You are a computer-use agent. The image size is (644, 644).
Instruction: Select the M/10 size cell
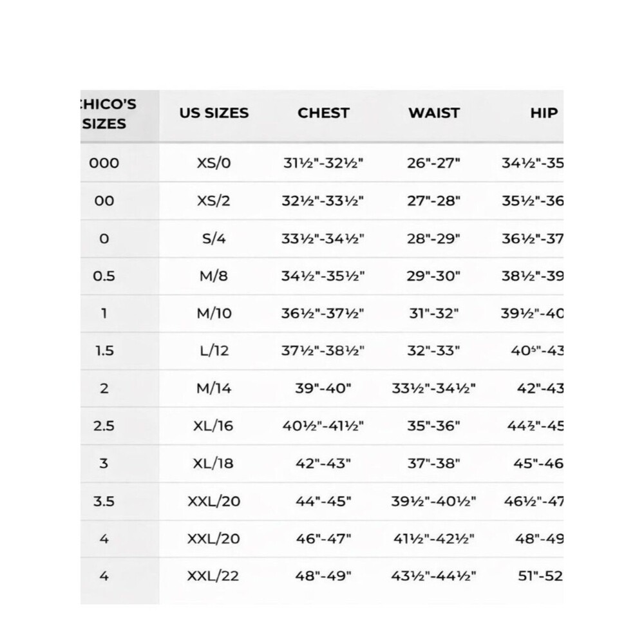pos(214,314)
